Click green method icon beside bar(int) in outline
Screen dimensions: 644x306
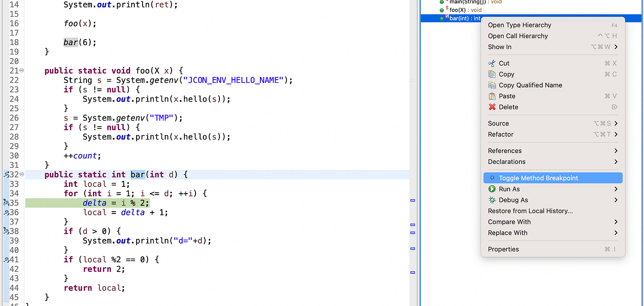[x=442, y=19]
